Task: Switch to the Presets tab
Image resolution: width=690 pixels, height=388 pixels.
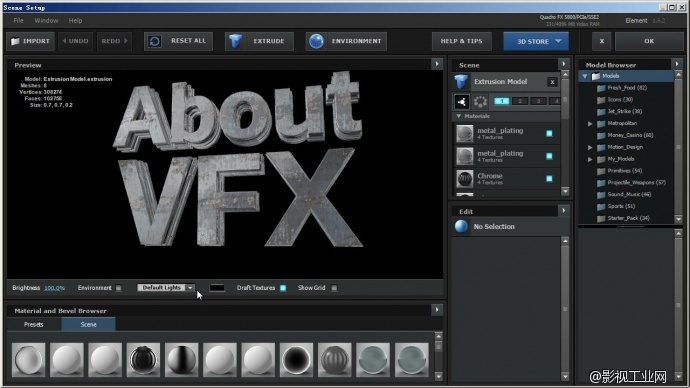Action: click(34, 325)
